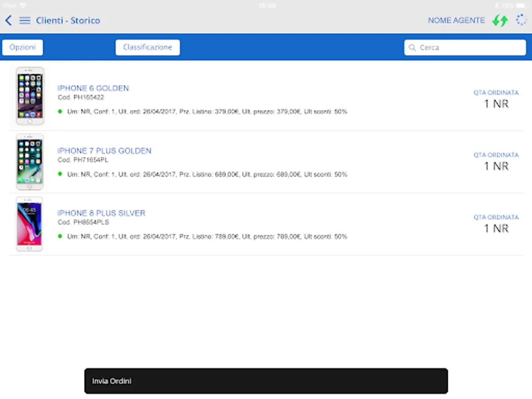Click the green status dot for iPhone 7 Plus

pos(60,174)
